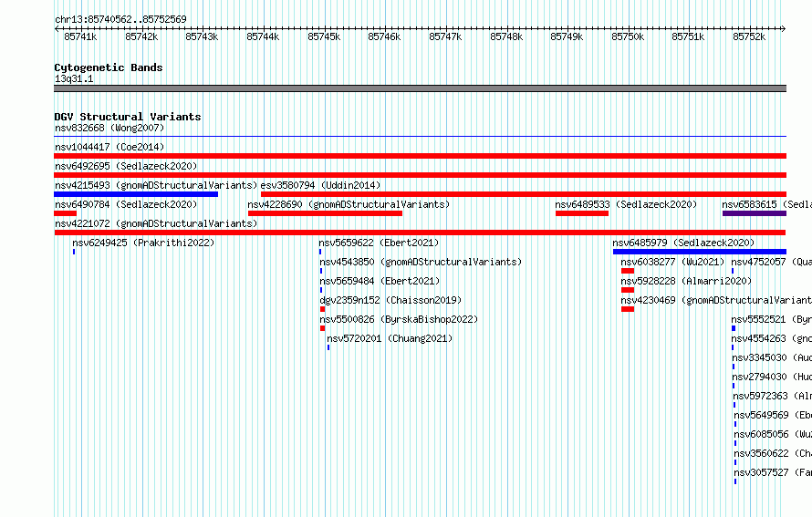Click the small red bar for nsv6490784

pos(66,213)
